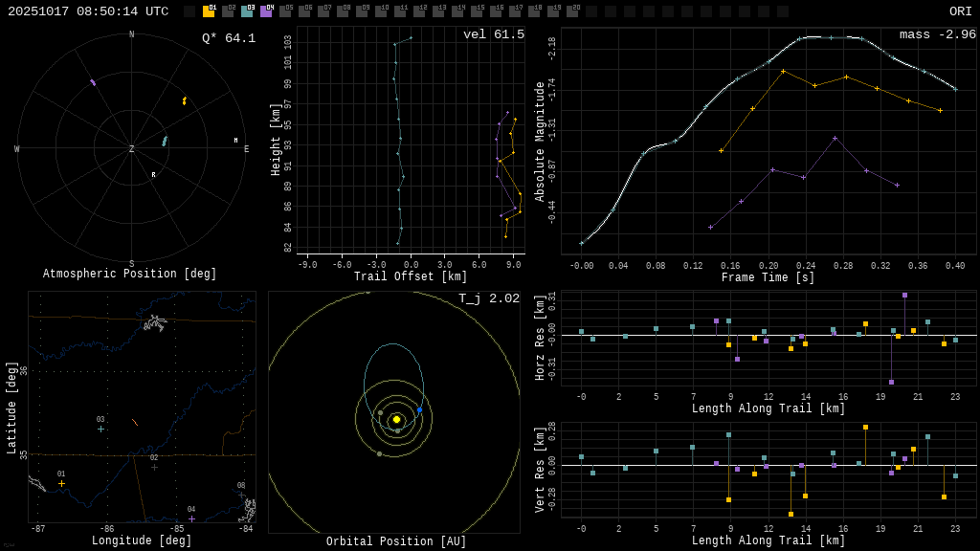The image size is (980, 551).
Task: Select the T_j 2.02 value label
Action: pyautogui.click(x=489, y=298)
